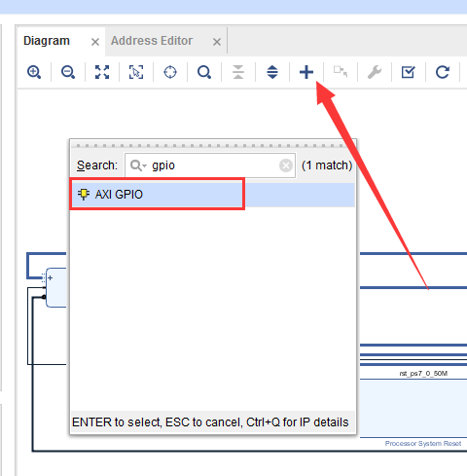Open the Customize Block wrench icon
The width and height of the screenshot is (467, 476).
pyautogui.click(x=375, y=72)
